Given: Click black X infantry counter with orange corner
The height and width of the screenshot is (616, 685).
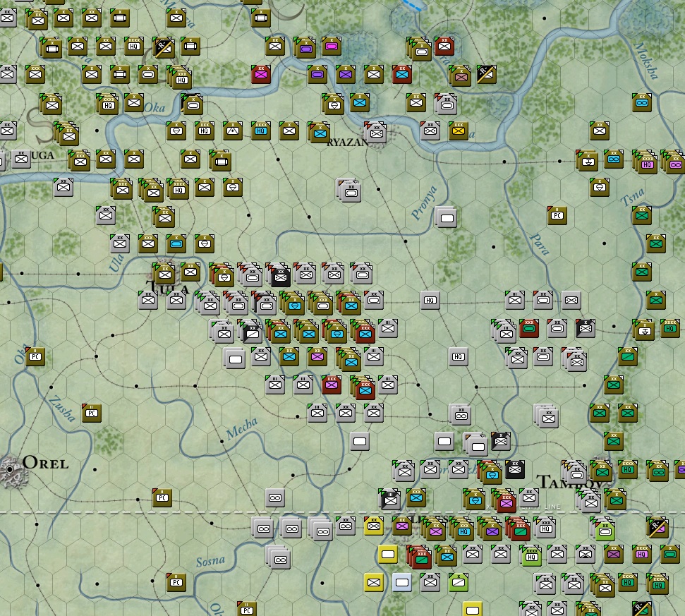Looking at the screenshot, I should (501, 441).
